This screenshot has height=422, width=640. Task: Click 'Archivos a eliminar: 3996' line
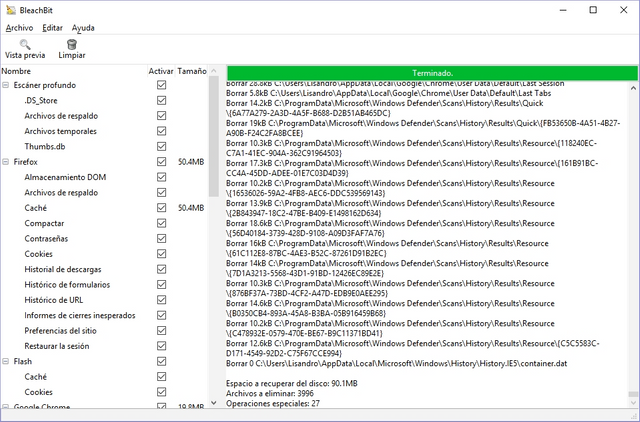coord(270,393)
